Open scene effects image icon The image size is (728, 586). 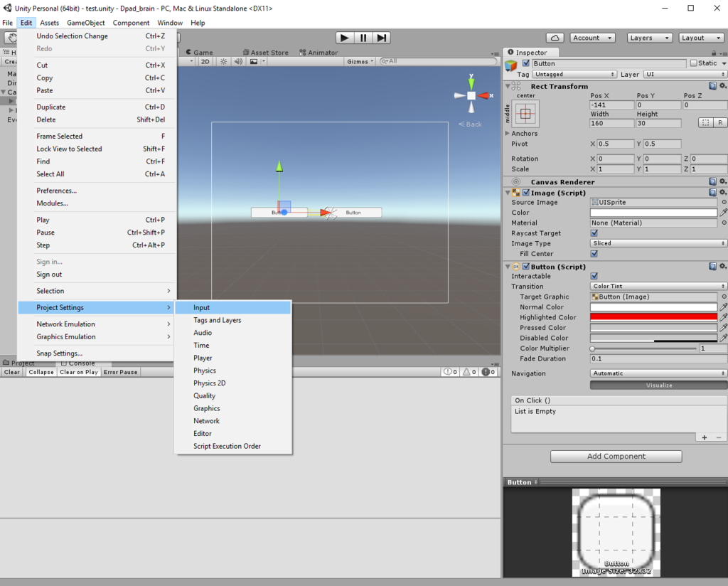[254, 61]
